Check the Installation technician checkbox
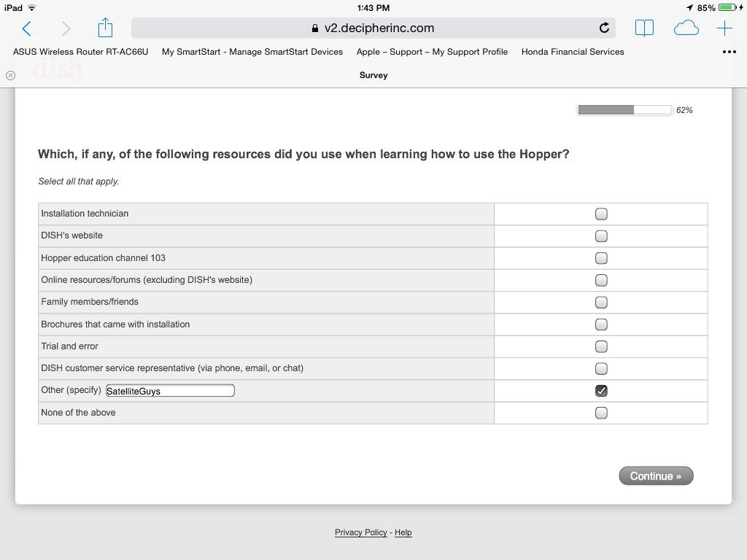The width and height of the screenshot is (747, 560). coord(601,214)
